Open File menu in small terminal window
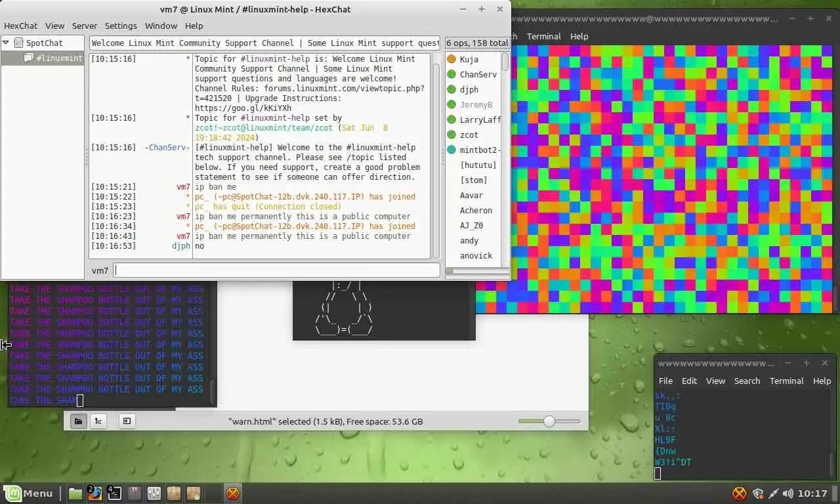Viewport: 840px width, 504px height. [x=665, y=381]
